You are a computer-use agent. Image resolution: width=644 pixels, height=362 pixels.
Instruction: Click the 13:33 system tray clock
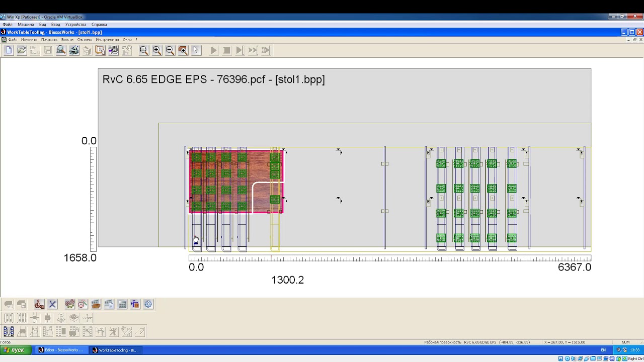point(635,350)
